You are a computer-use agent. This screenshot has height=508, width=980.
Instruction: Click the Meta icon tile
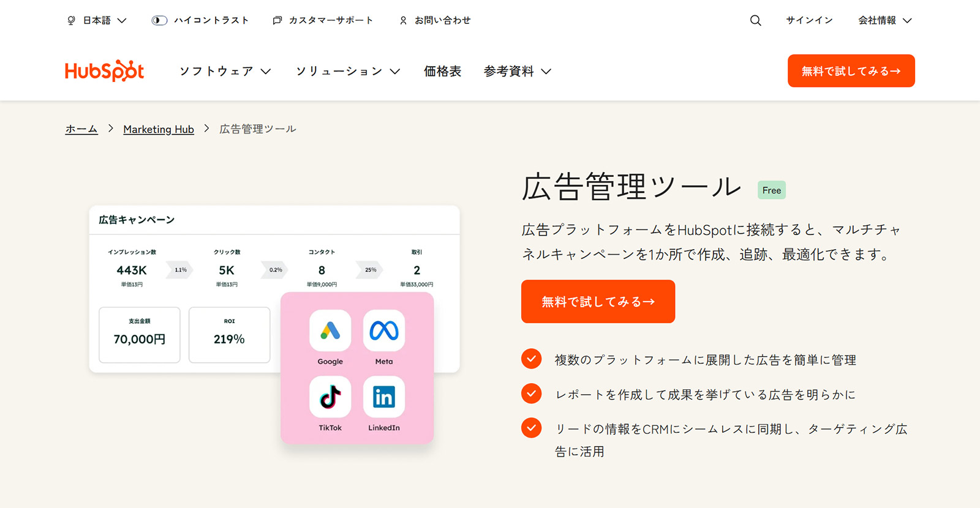coord(384,331)
